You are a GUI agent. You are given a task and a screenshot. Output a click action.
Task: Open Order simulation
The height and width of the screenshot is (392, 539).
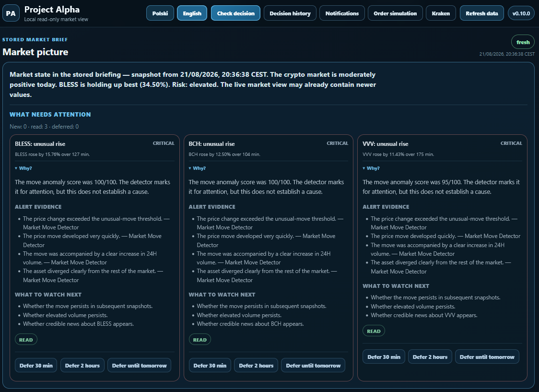[395, 13]
